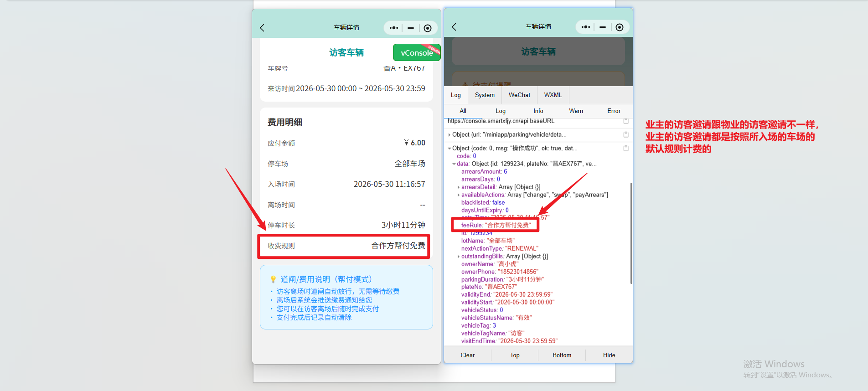The height and width of the screenshot is (391, 868).
Task: Click the nextActionType "RENEWAL" line
Action: (x=500, y=248)
